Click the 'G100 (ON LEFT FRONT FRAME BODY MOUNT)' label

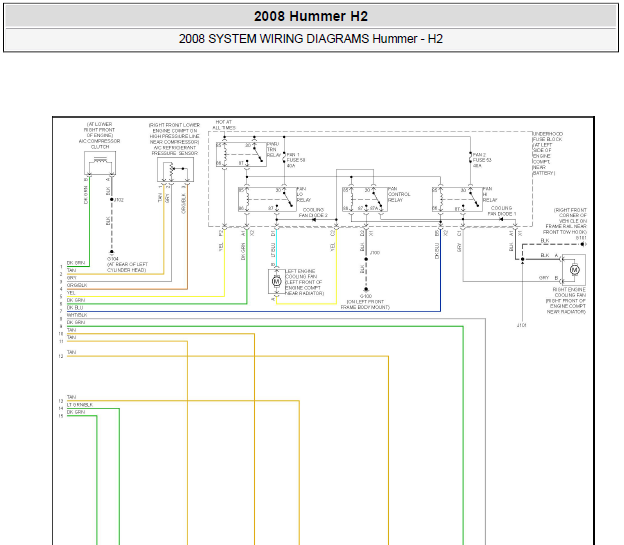point(365,302)
